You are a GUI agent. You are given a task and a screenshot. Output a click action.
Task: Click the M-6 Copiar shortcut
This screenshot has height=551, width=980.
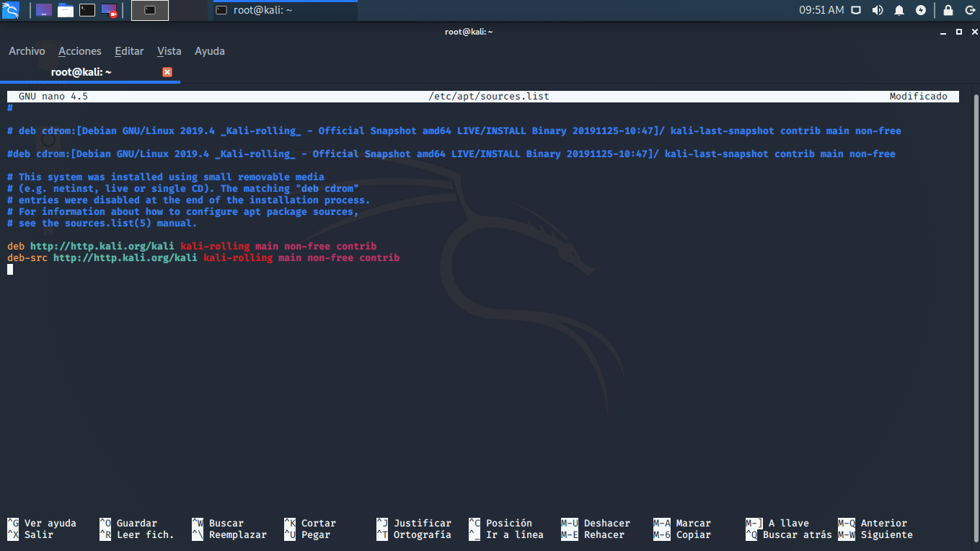click(682, 535)
